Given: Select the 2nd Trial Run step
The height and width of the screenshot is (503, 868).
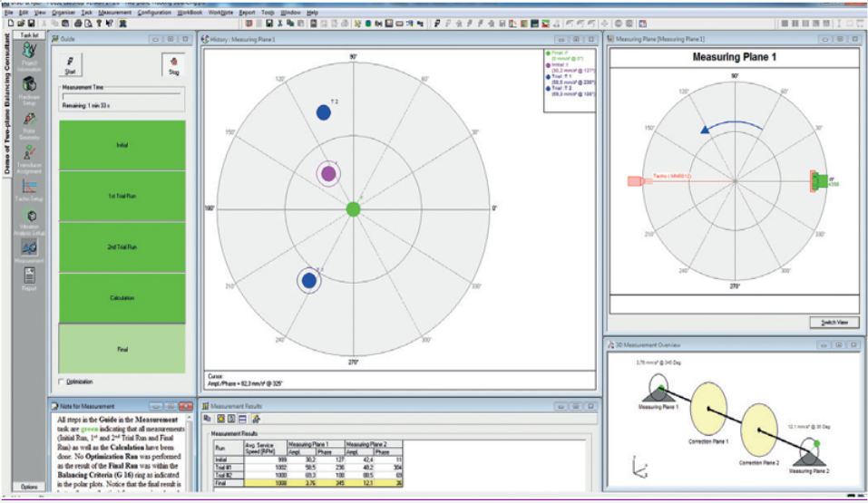Looking at the screenshot, I should [122, 247].
